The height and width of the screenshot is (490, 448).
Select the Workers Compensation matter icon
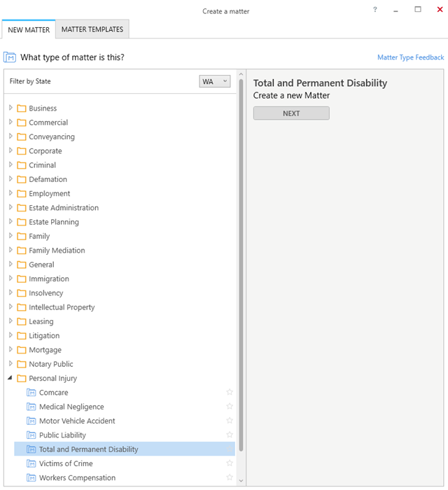click(x=31, y=478)
